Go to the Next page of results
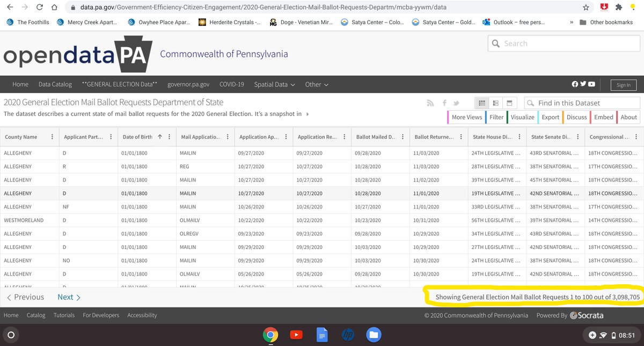 coord(69,297)
